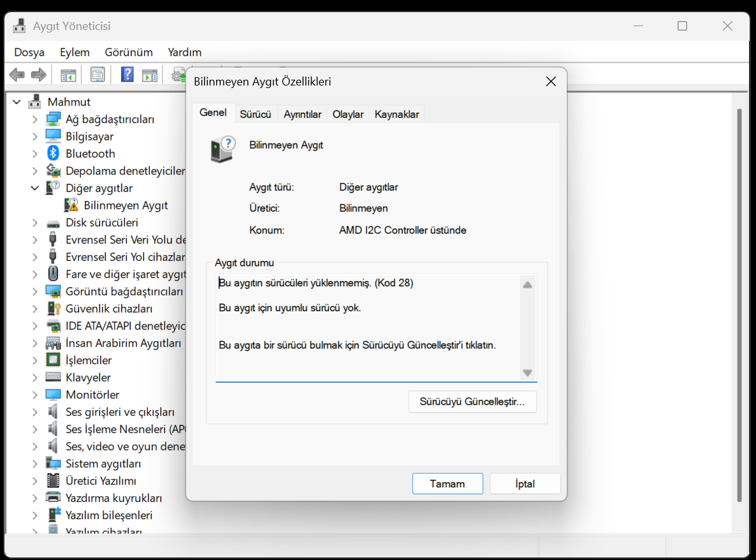Image resolution: width=756 pixels, height=560 pixels.
Task: Select the Ağ bağdaştırıcıları icon
Action: pos(53,119)
